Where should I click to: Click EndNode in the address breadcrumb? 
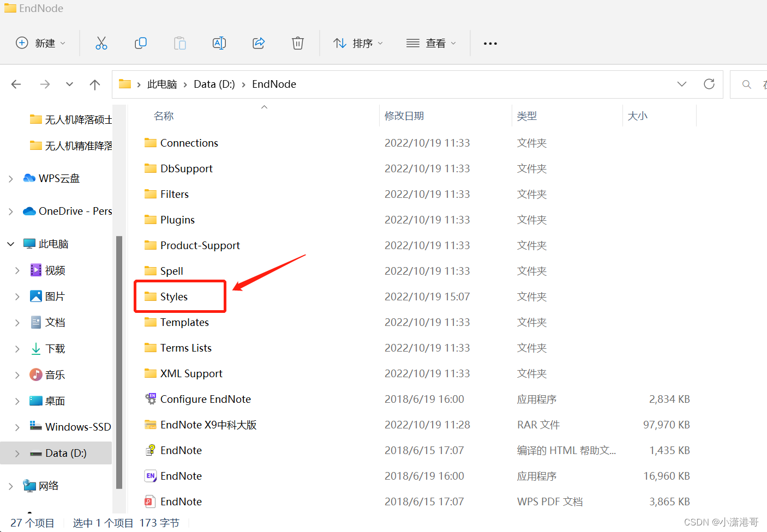(274, 84)
